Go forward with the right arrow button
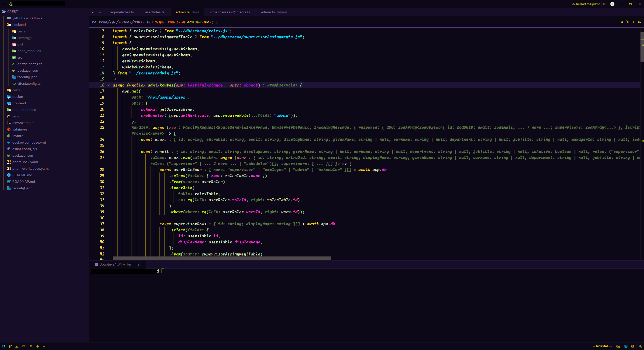 [100, 12]
